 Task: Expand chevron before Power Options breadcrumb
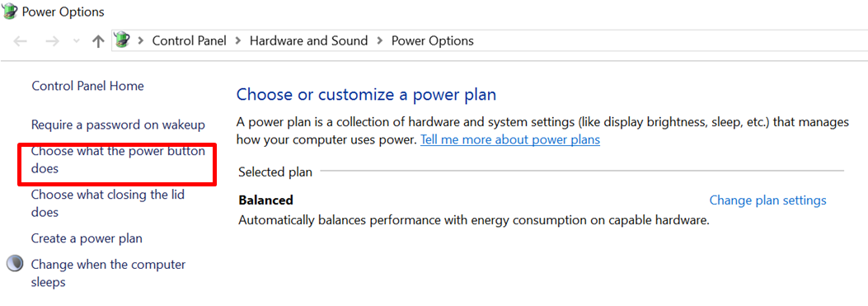point(380,41)
